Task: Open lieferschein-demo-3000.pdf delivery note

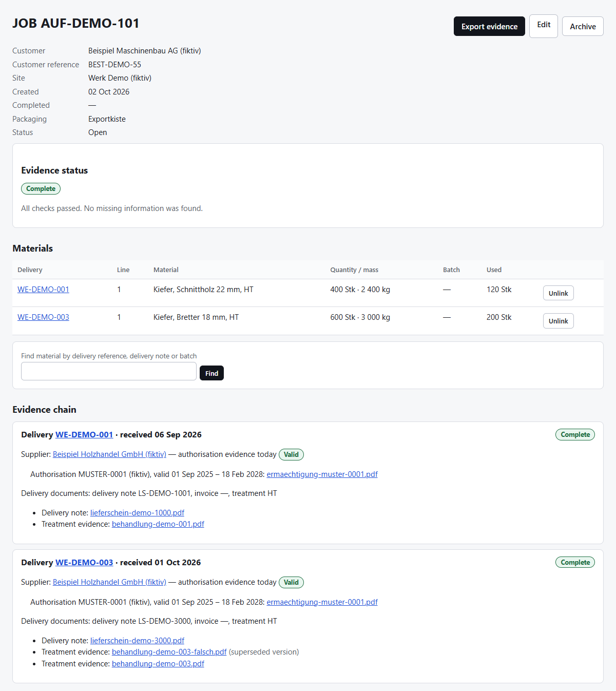Action: [137, 641]
